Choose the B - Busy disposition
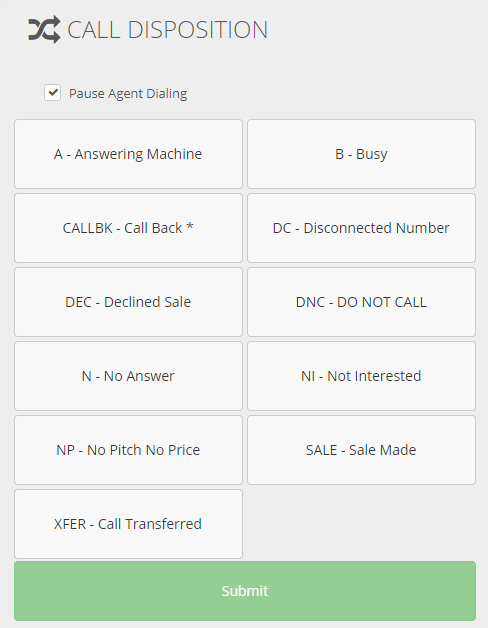488x628 pixels. coord(361,154)
